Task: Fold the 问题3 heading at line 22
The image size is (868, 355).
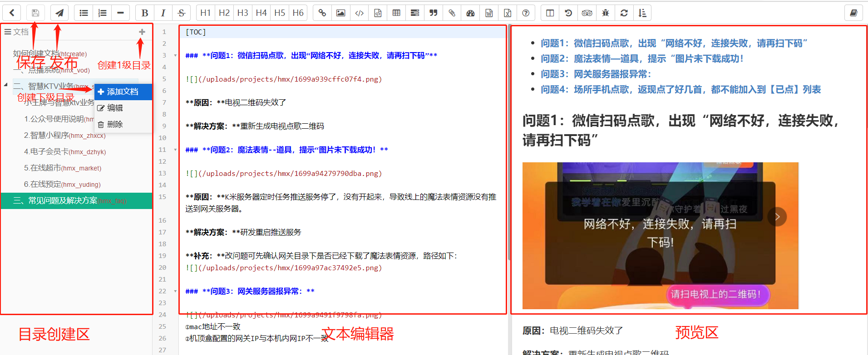Action: tap(175, 291)
